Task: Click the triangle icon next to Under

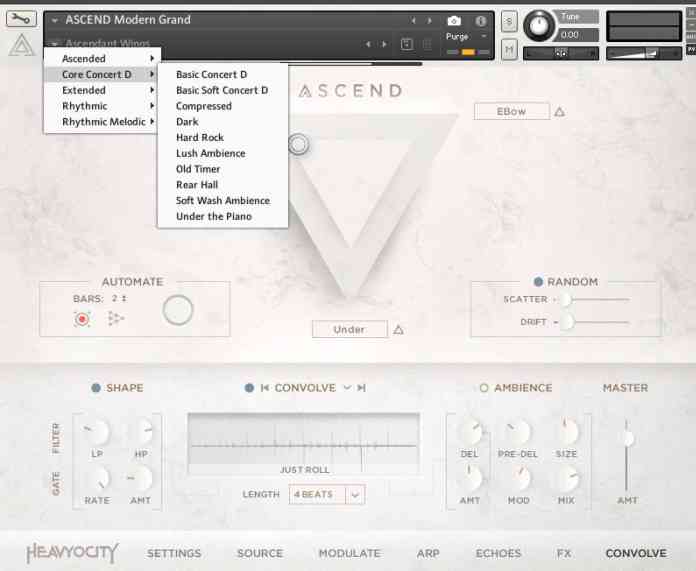Action: [x=398, y=330]
